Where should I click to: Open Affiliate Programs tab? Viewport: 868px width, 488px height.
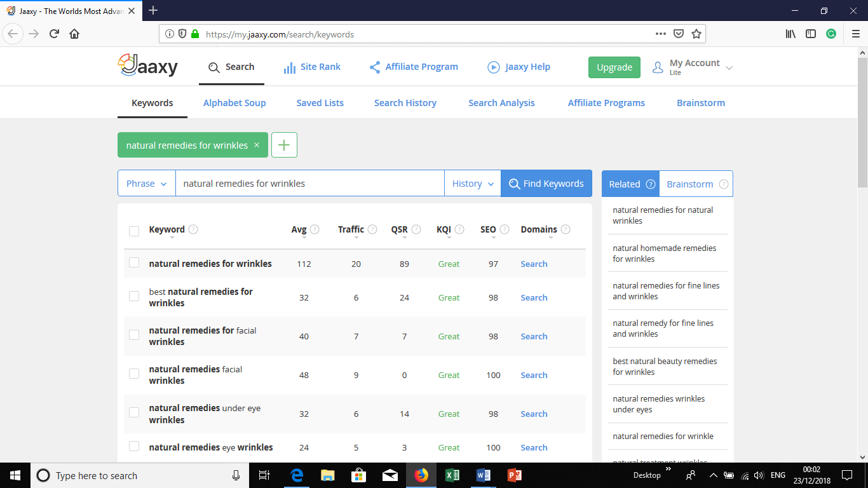[606, 103]
